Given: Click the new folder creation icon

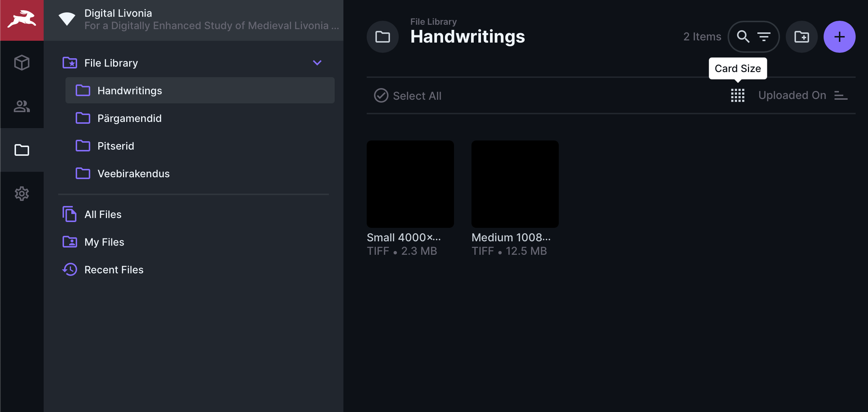Looking at the screenshot, I should tap(801, 36).
